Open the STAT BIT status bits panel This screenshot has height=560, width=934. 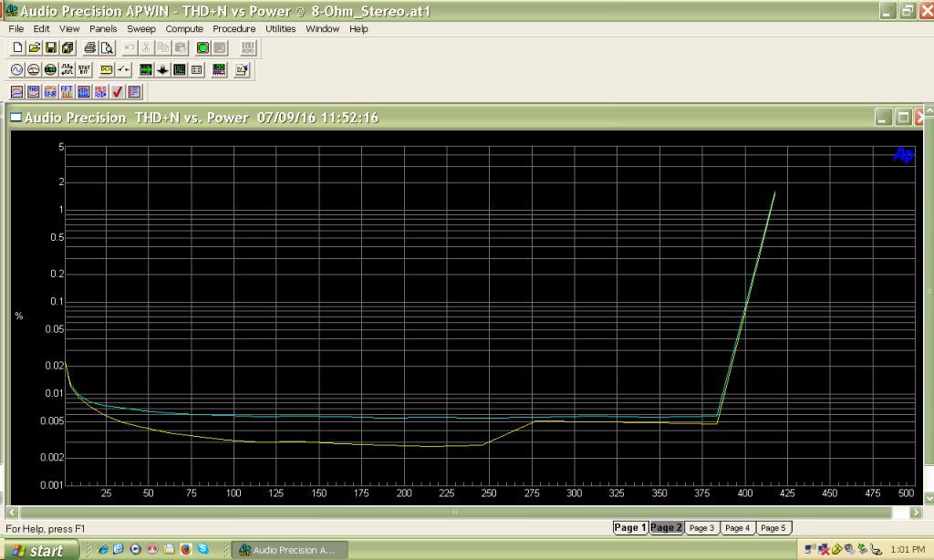click(x=84, y=69)
